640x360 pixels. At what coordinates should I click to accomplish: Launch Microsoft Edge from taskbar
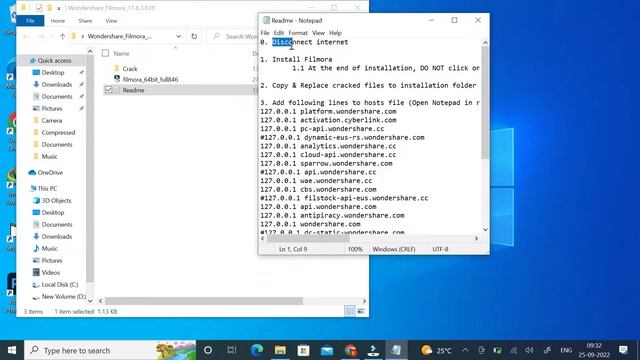(257, 350)
